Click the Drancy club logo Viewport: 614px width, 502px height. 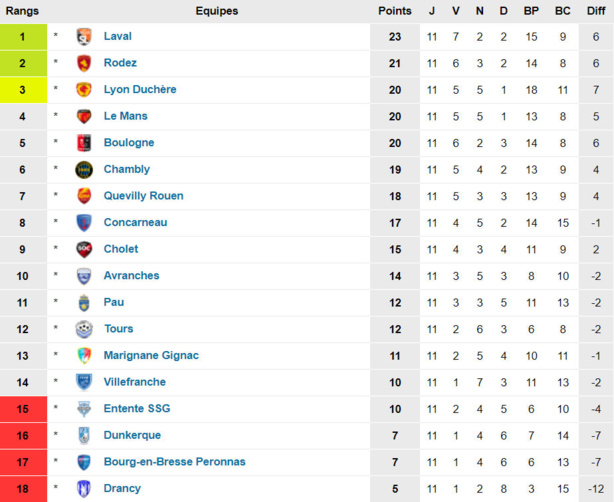tap(84, 488)
